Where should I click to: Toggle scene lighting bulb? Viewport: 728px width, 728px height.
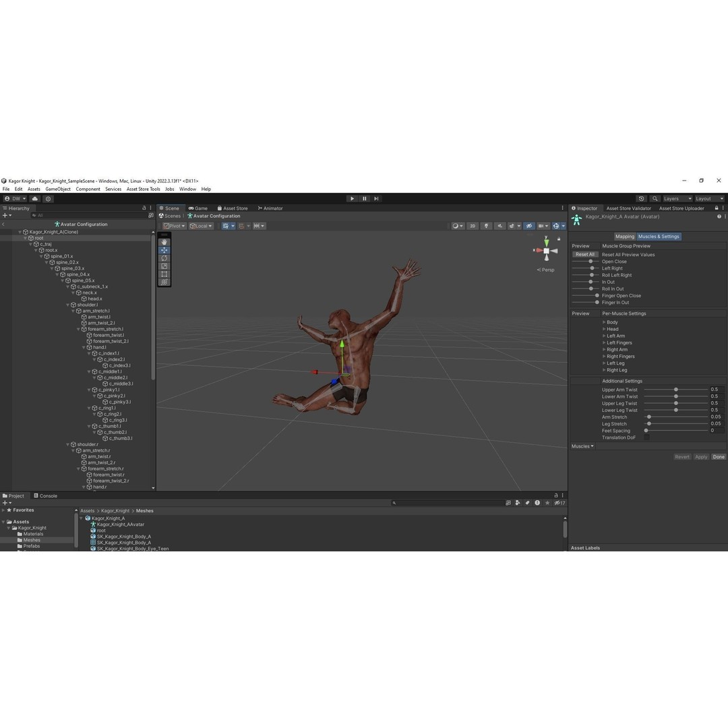coord(486,226)
